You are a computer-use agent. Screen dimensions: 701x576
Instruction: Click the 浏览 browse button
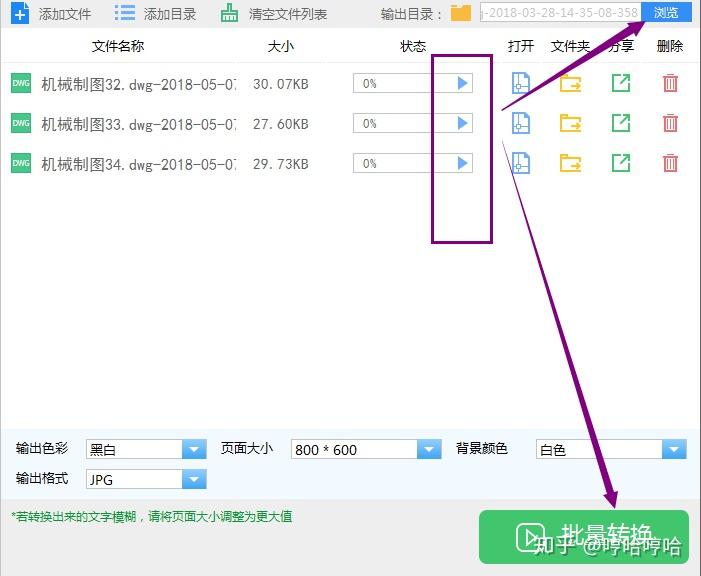(x=666, y=12)
